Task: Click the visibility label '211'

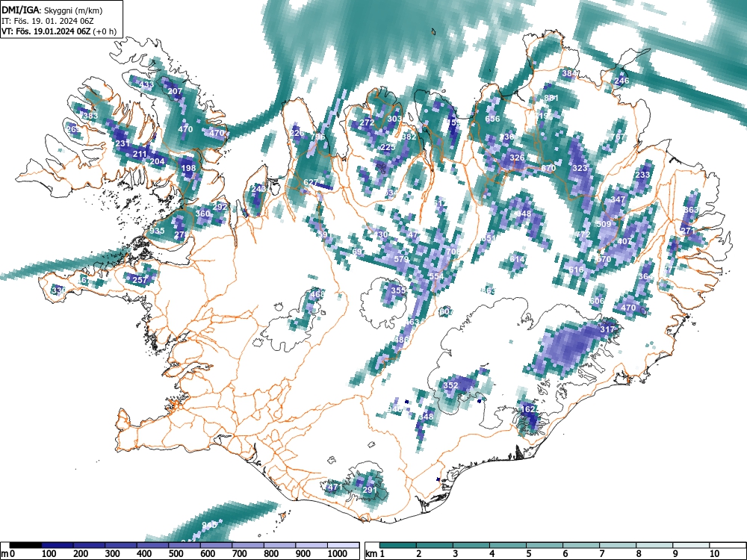Action: [140, 154]
